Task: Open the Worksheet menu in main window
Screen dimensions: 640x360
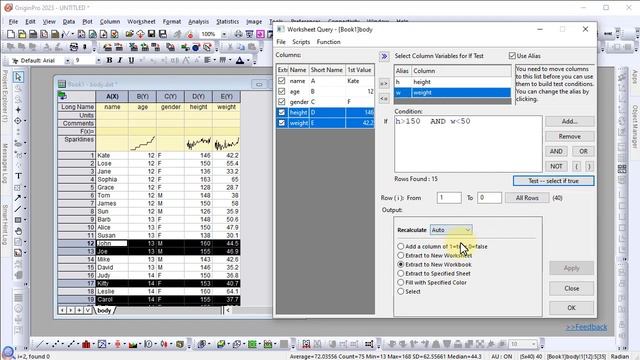Action: pyautogui.click(x=141, y=22)
